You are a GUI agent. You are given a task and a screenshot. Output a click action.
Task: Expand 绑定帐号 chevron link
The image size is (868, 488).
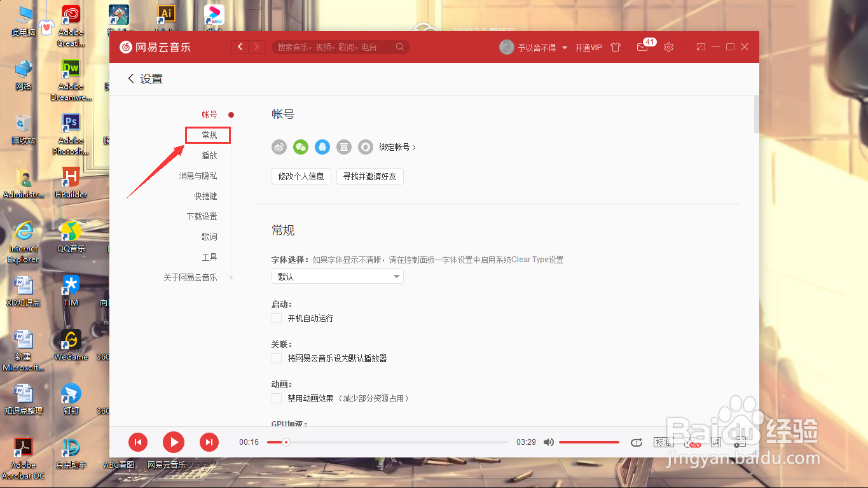click(397, 147)
